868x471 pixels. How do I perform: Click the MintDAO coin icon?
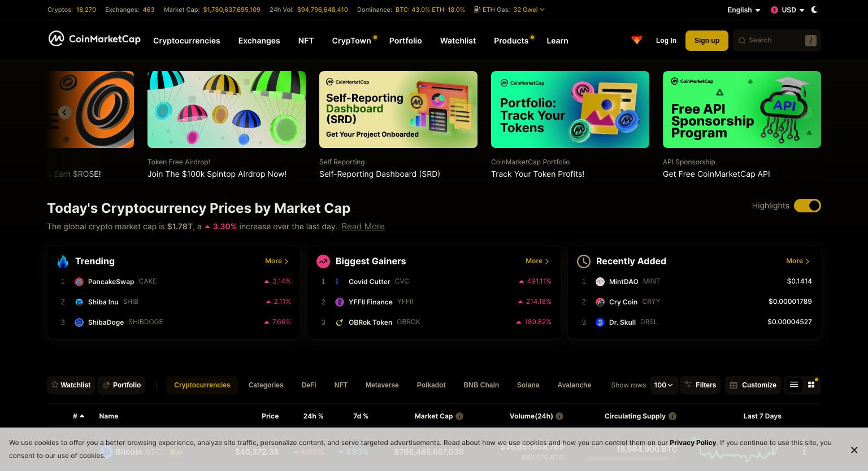(x=600, y=282)
